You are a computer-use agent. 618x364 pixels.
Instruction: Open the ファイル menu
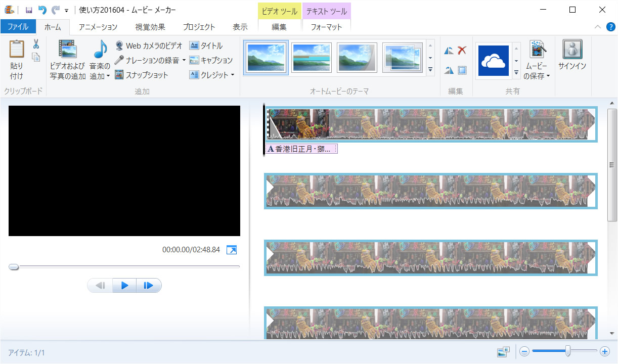click(18, 27)
